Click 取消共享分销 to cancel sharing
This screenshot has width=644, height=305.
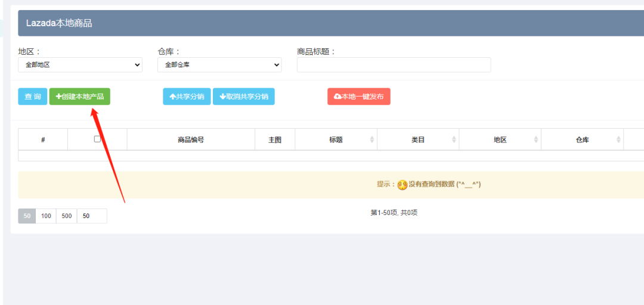tap(243, 97)
